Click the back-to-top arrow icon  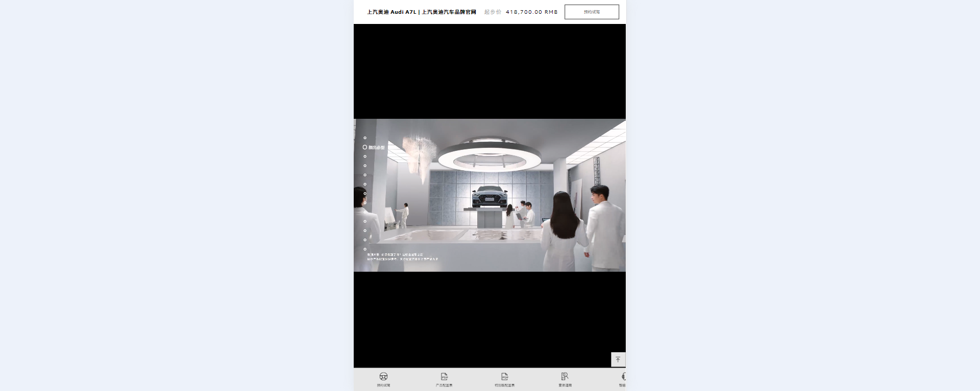tap(618, 359)
